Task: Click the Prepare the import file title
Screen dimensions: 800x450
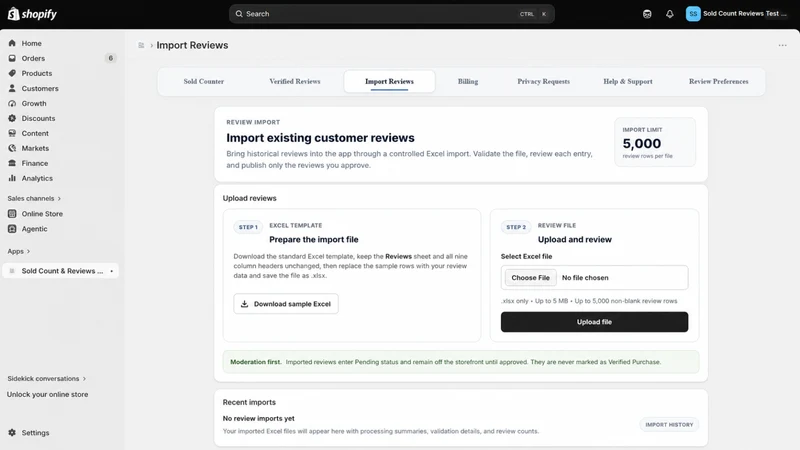Action: click(x=314, y=239)
